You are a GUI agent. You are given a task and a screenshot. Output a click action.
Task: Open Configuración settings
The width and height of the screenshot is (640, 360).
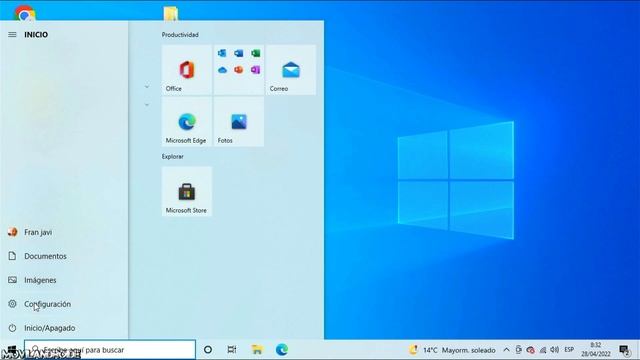point(64,304)
